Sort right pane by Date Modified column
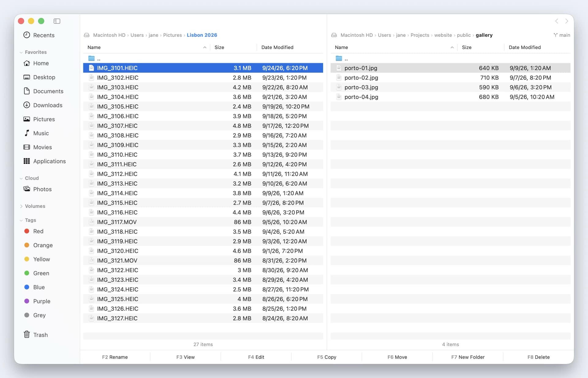 pos(525,47)
